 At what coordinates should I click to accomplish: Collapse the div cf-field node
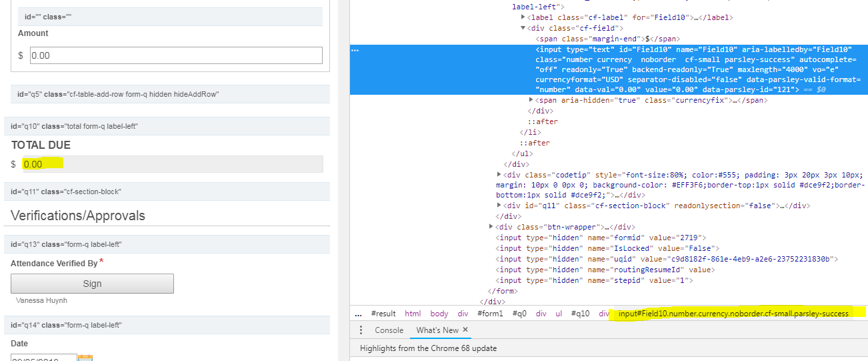pos(523,28)
